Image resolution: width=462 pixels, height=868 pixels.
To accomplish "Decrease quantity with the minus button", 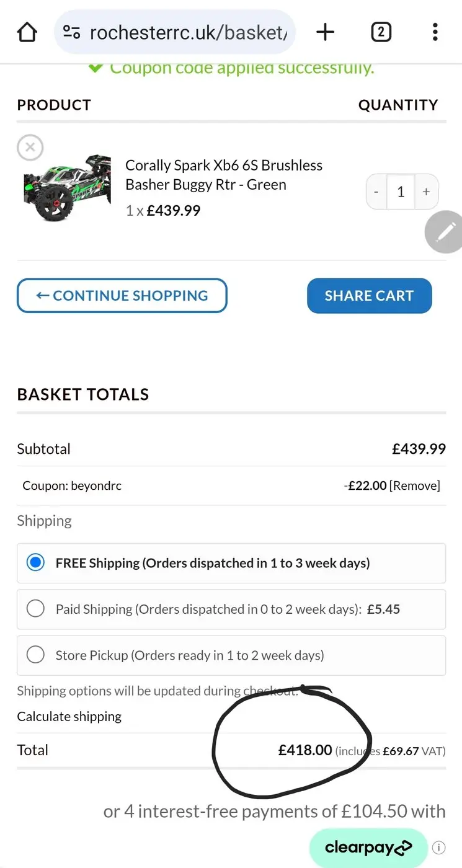I will (376, 192).
